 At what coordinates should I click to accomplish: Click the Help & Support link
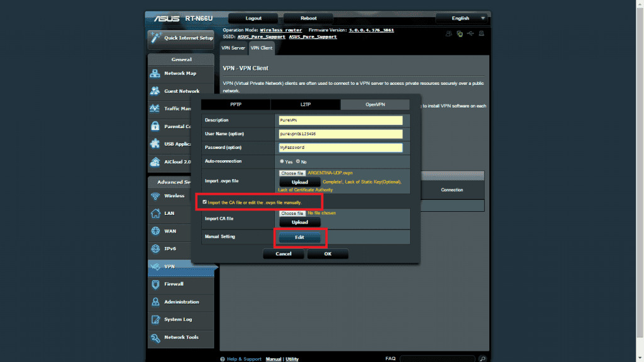(x=244, y=359)
